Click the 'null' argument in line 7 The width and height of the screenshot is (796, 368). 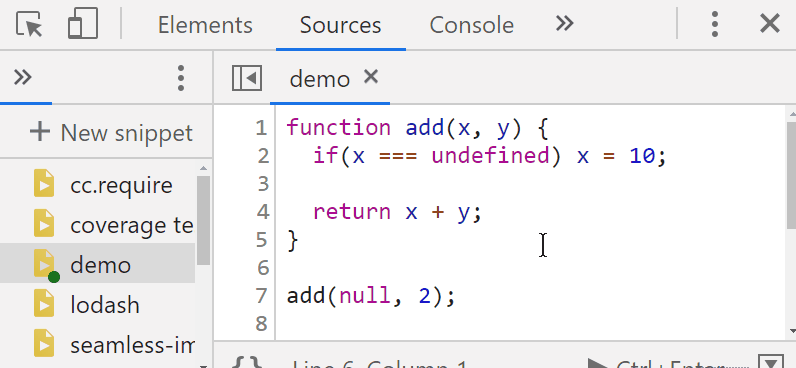365,295
